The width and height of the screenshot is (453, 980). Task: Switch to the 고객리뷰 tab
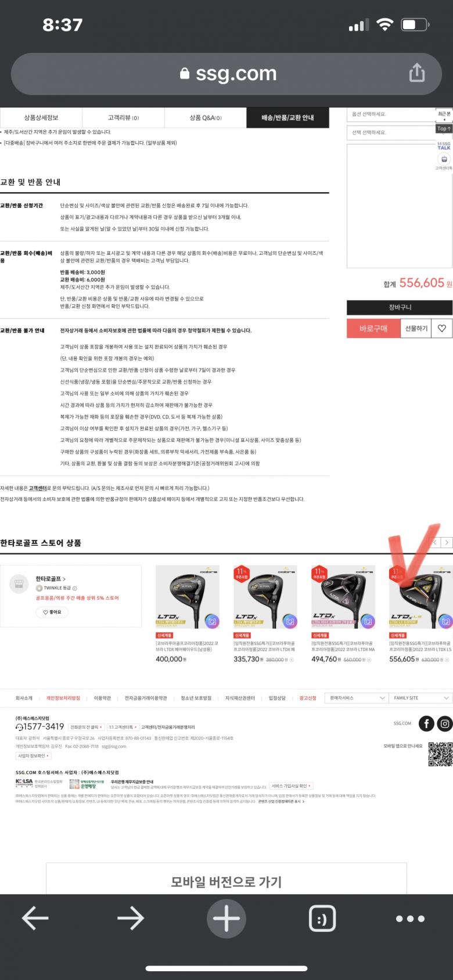pos(124,117)
